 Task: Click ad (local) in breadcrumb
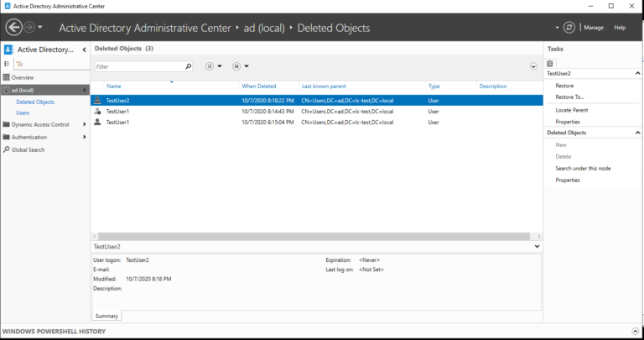pos(264,28)
